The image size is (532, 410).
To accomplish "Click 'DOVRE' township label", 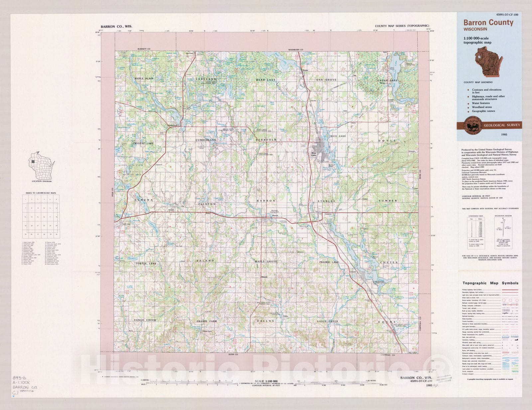I will pos(387,322).
